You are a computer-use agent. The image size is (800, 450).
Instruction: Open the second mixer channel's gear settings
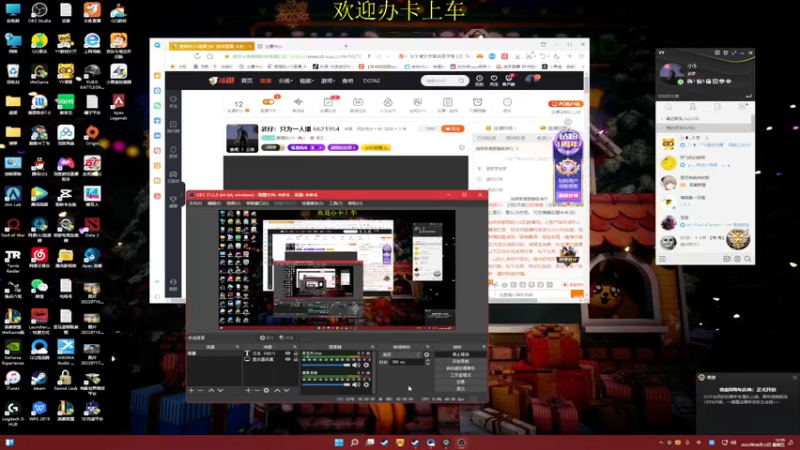coord(366,385)
